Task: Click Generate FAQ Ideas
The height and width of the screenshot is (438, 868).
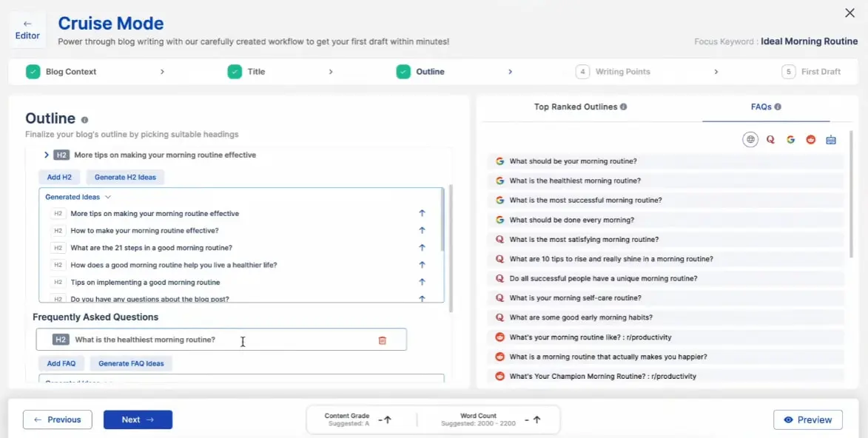Action: (131, 363)
